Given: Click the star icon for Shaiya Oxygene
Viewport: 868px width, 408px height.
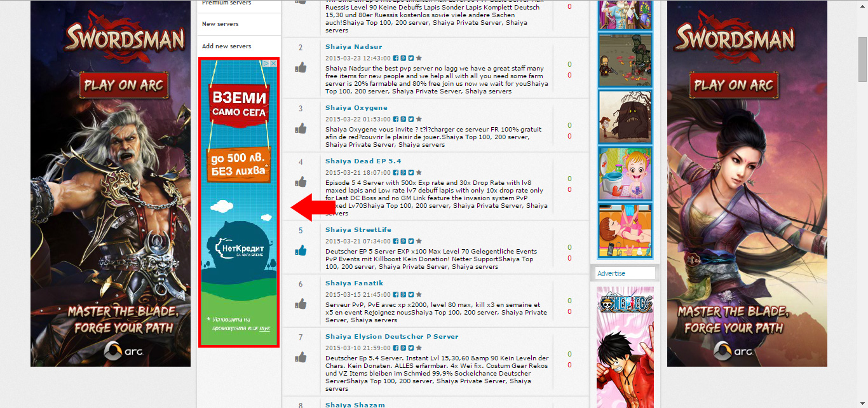Looking at the screenshot, I should click(419, 119).
